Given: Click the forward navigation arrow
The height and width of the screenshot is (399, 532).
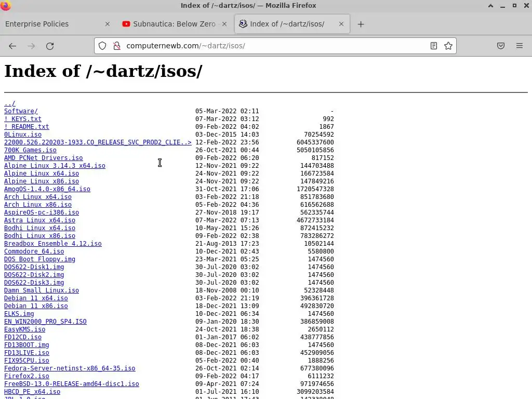Looking at the screenshot, I should click(31, 46).
